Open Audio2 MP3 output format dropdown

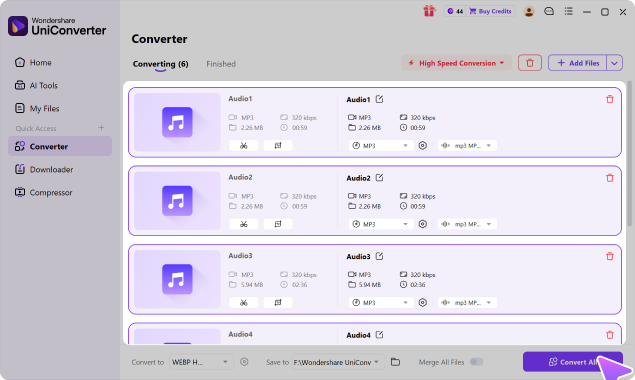381,224
